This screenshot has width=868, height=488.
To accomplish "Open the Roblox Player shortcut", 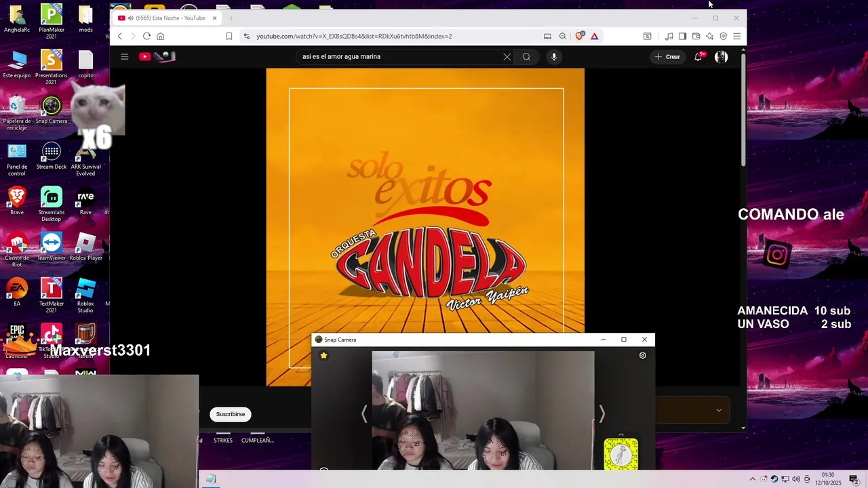I will tap(85, 247).
